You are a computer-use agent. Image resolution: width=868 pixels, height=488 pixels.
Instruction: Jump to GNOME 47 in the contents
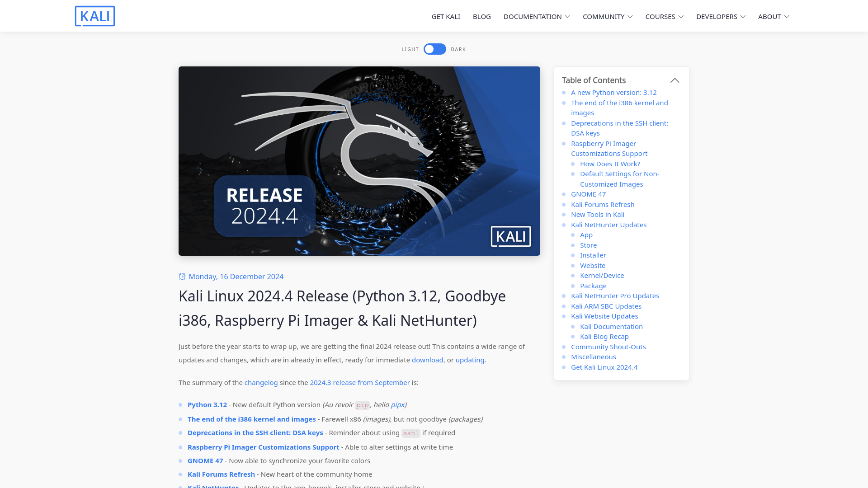(588, 194)
